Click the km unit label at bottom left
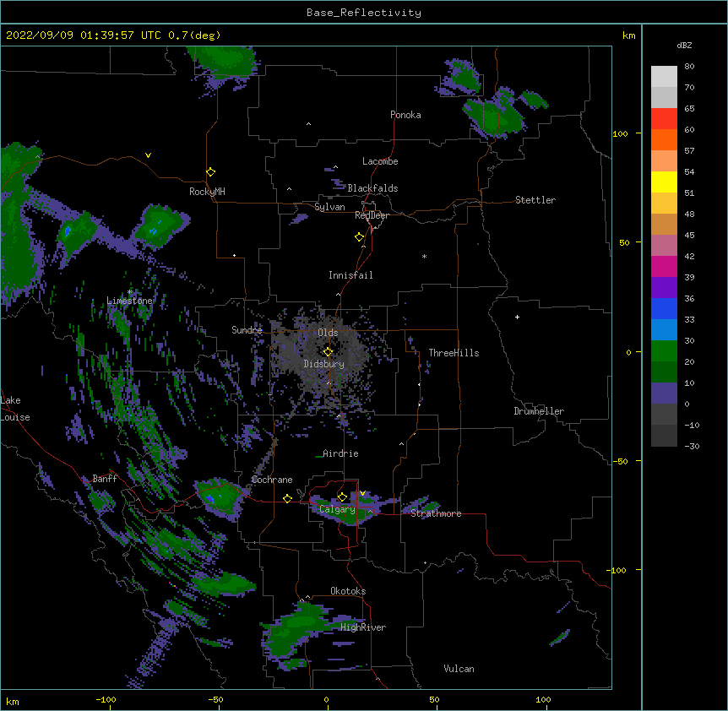Viewport: 728px width, 711px height. (13, 701)
